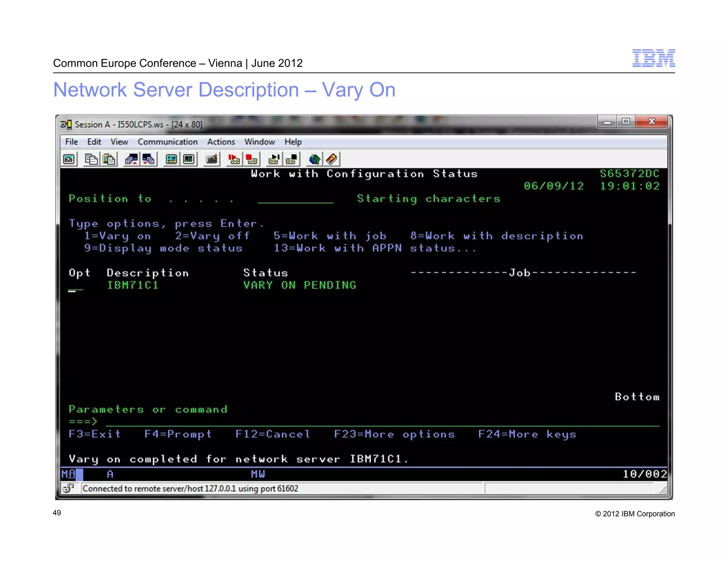Click the Print Screen toolbar icon
Screen dimensions: 728x562
pos(69,159)
